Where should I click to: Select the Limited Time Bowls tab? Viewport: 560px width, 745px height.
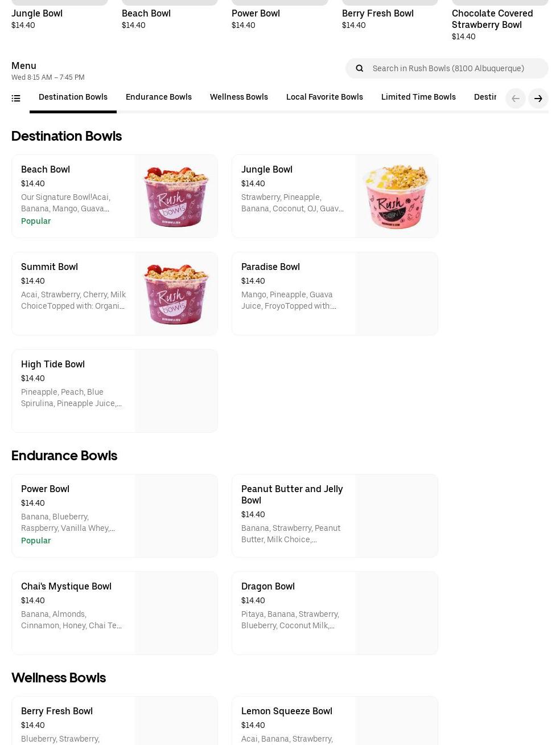pyautogui.click(x=418, y=97)
